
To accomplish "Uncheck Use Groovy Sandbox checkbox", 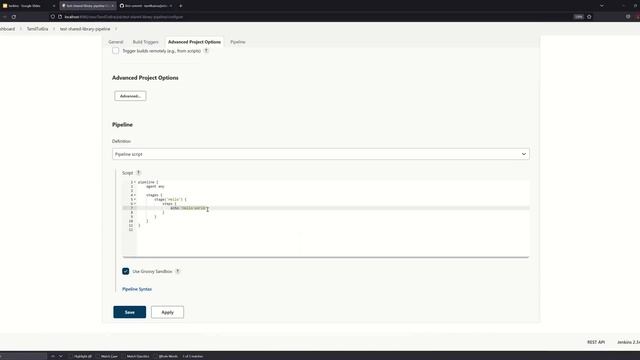I will pos(126,271).
